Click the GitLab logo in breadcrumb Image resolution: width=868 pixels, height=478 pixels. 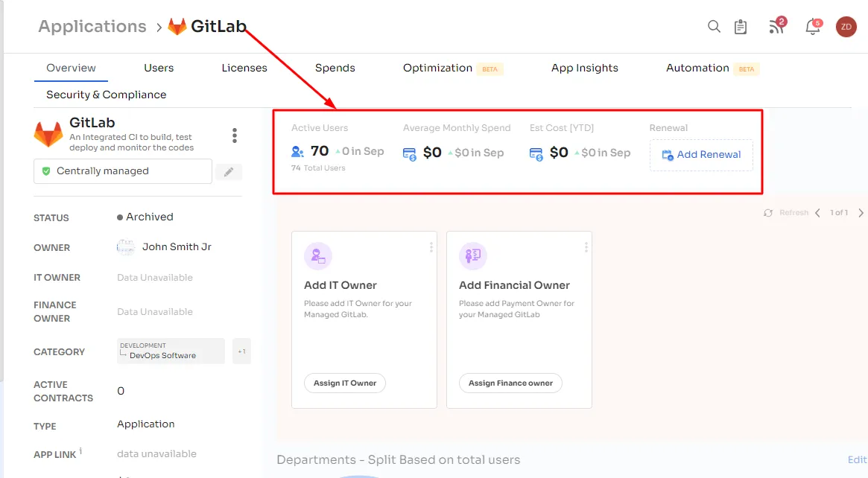(x=177, y=27)
